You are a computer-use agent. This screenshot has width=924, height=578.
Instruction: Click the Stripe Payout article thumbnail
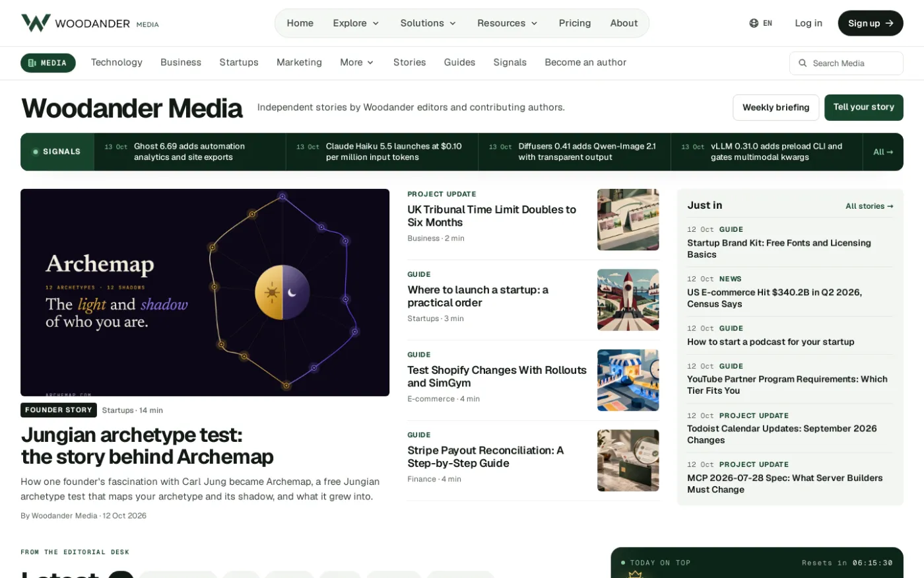pyautogui.click(x=628, y=460)
